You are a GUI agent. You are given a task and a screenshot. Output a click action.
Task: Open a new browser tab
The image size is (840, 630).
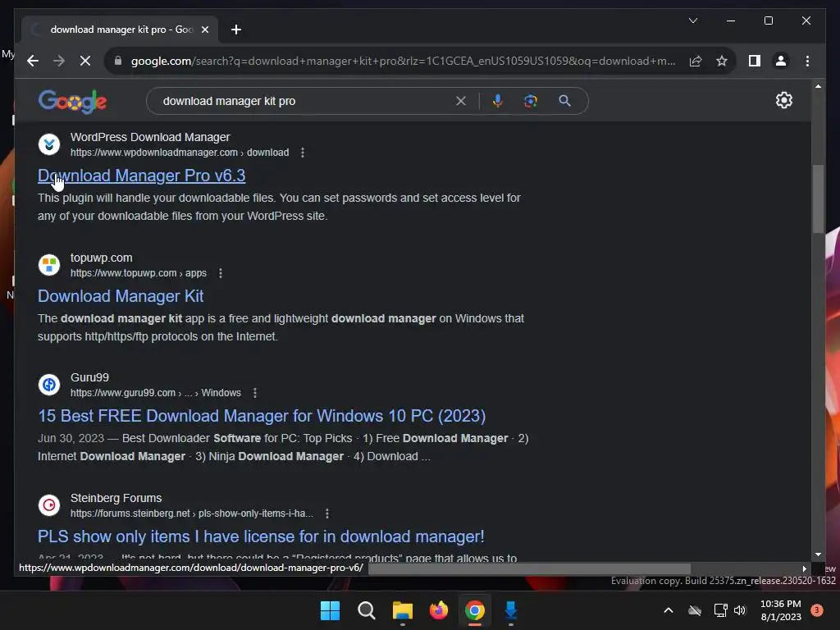pyautogui.click(x=235, y=30)
